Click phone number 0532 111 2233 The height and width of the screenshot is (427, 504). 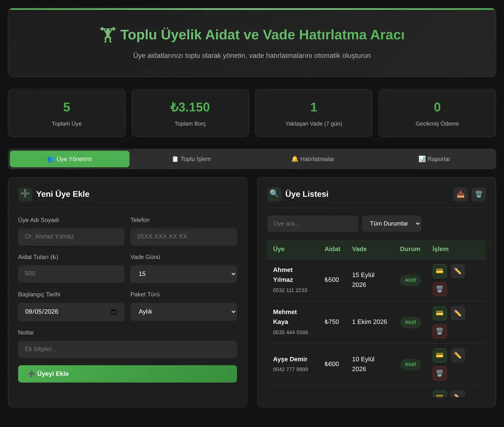[290, 290]
